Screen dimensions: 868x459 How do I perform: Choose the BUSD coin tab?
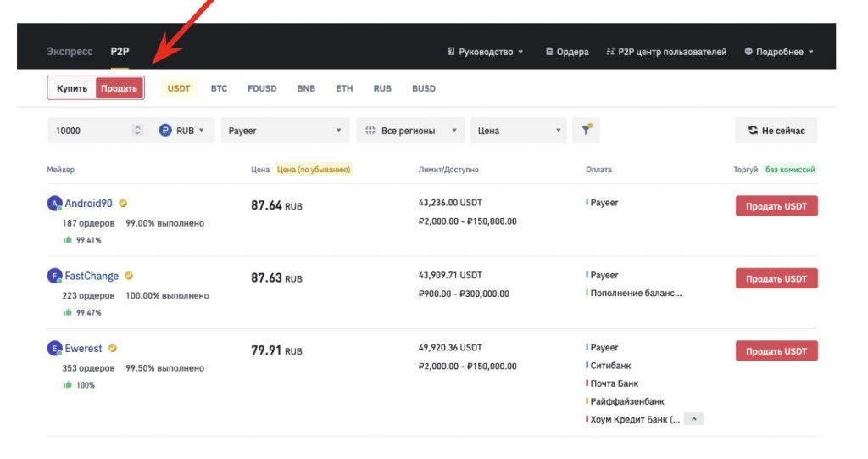point(424,88)
